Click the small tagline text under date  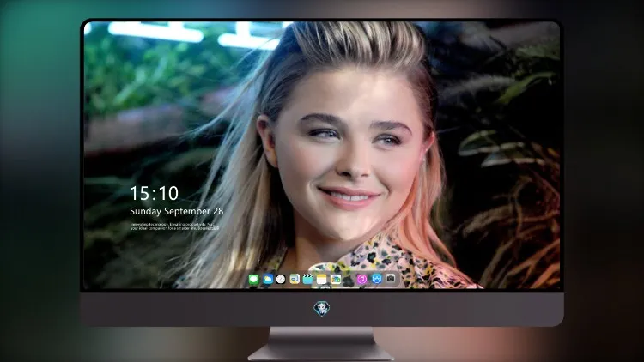point(174,226)
